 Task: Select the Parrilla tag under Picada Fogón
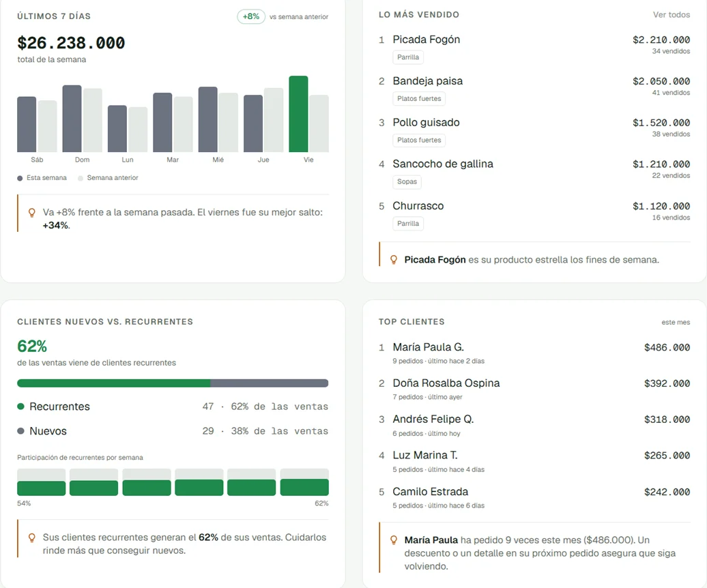pyautogui.click(x=408, y=57)
